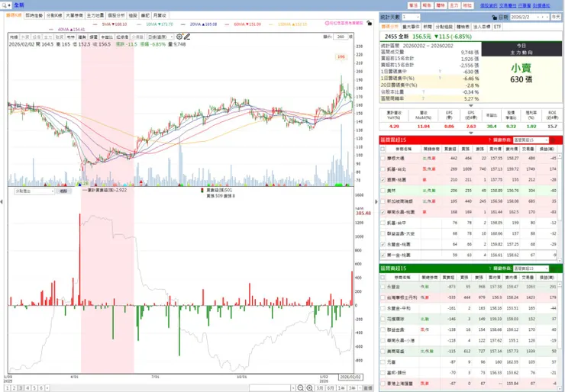Zoom in the chart with the plus magnifier
This screenshot has height=392, width=565.
pyautogui.click(x=309, y=387)
